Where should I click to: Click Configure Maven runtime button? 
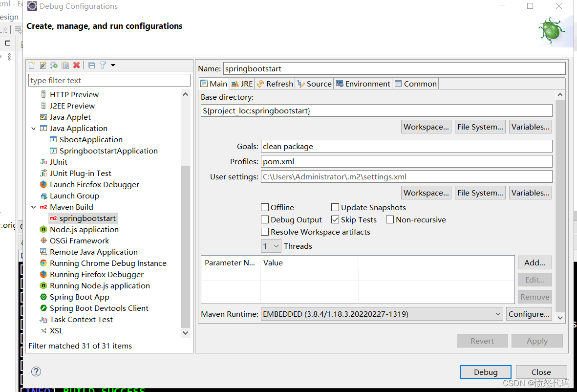pos(529,314)
